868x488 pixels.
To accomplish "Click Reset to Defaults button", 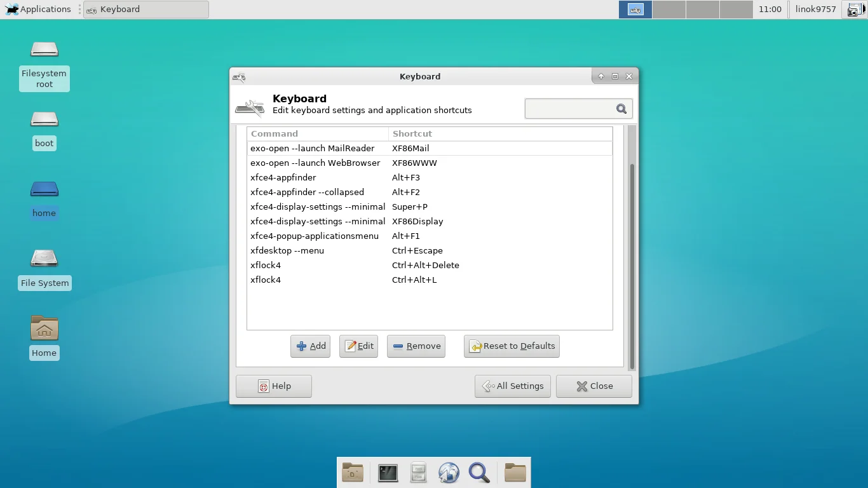I will pos(512,346).
